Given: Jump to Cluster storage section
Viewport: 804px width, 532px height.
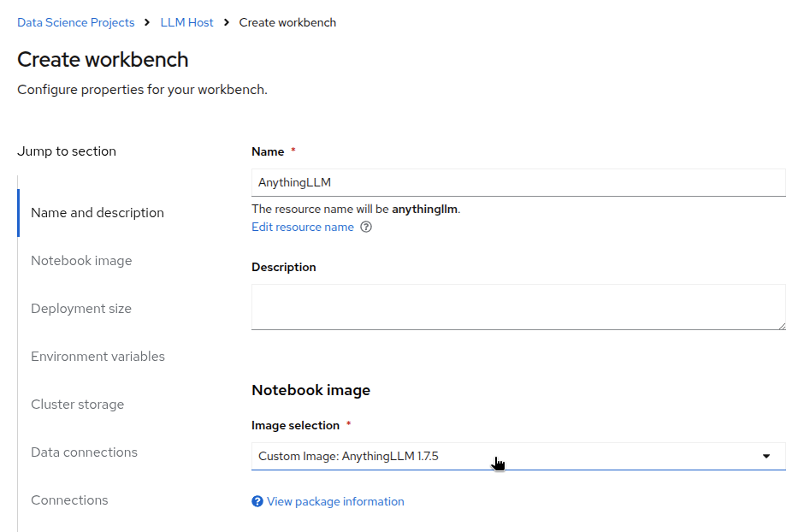Looking at the screenshot, I should (x=78, y=405).
